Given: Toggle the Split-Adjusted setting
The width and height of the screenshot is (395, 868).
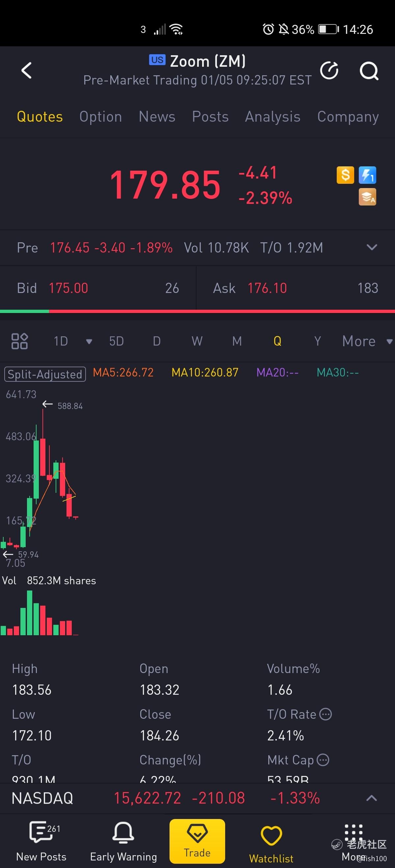Looking at the screenshot, I should click(45, 374).
